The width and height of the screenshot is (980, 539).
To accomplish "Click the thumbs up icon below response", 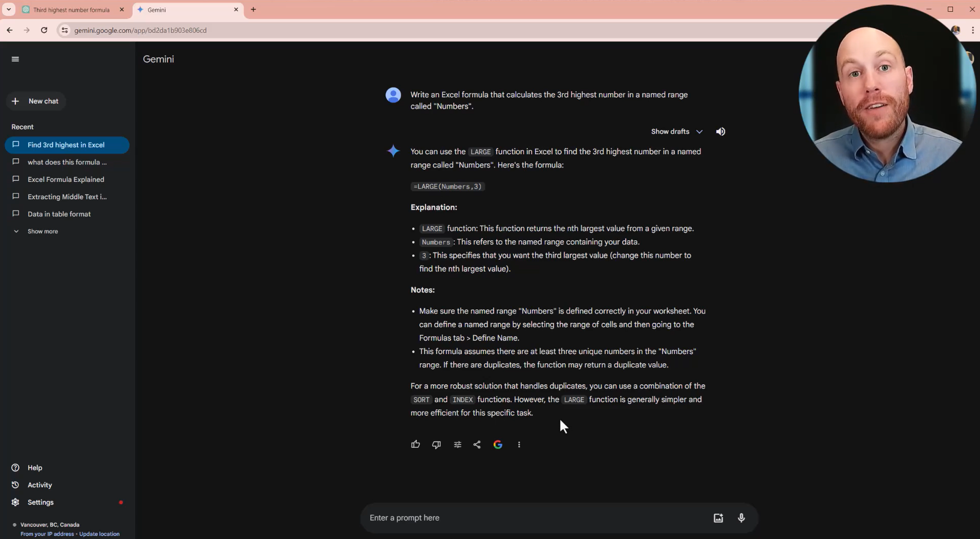I will click(x=415, y=444).
